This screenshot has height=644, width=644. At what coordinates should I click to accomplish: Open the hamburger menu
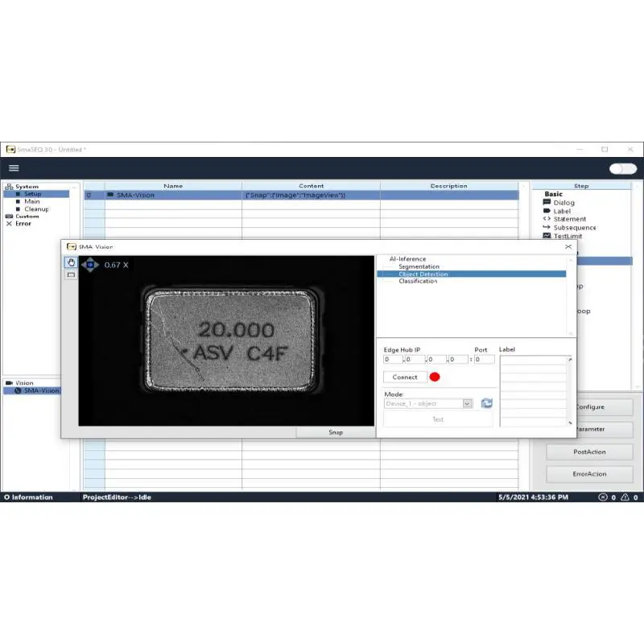[x=14, y=168]
